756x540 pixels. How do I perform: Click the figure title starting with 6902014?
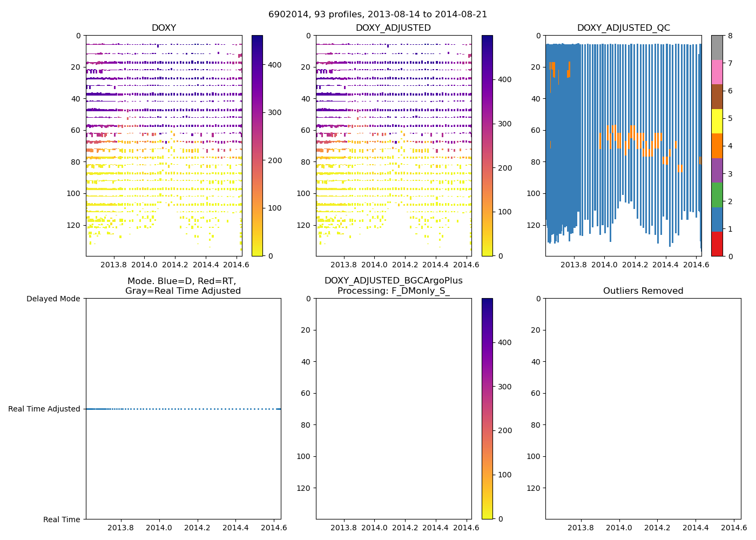point(377,15)
